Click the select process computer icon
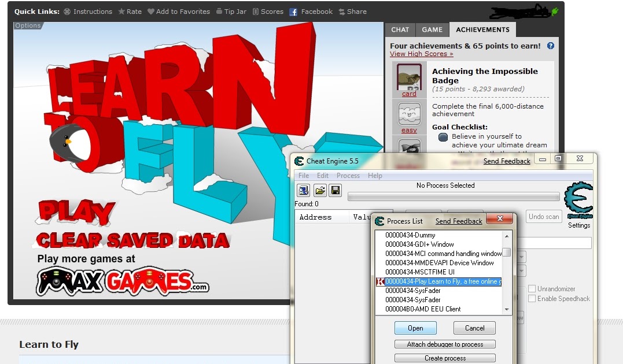Screen dimensions: 623x364 (x=304, y=191)
